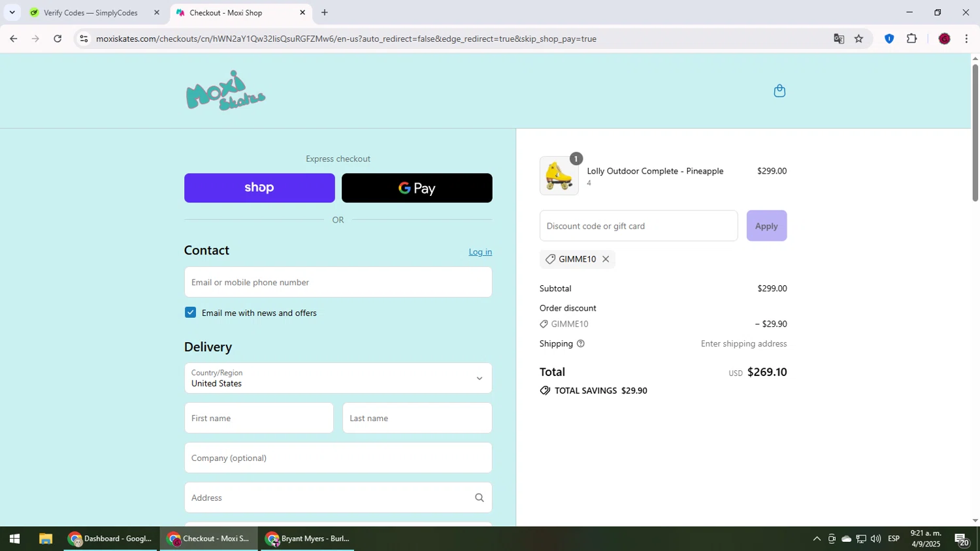
Task: Go back to previous page
Action: tap(13, 39)
